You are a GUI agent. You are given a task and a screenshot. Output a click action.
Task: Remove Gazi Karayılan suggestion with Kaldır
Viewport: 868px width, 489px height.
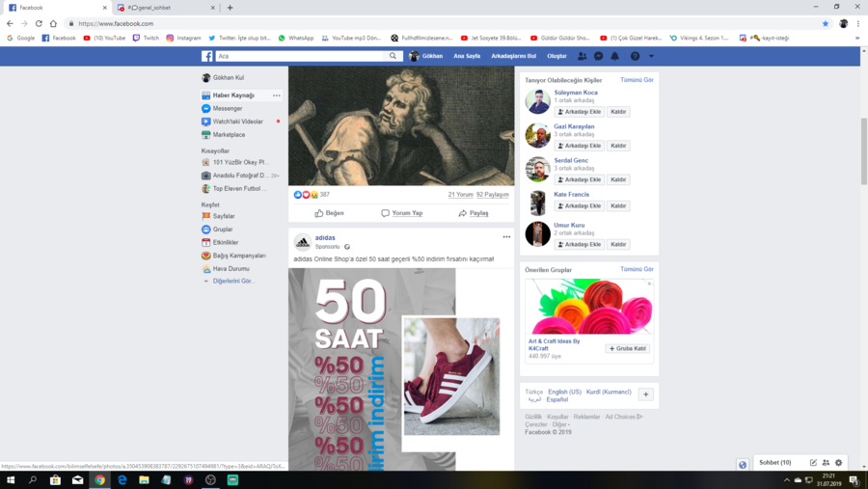click(x=618, y=146)
